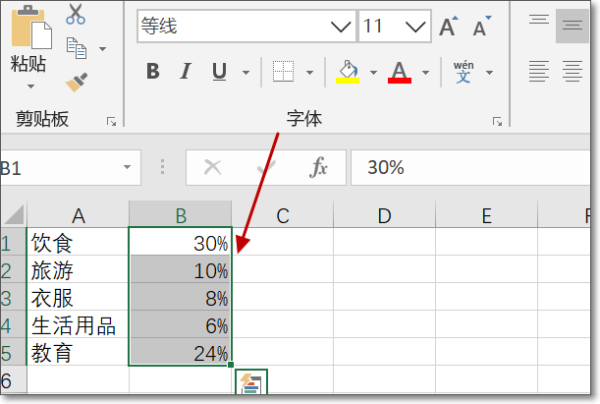Cut selection with the scissors icon
This screenshot has width=600, height=404.
(x=75, y=14)
